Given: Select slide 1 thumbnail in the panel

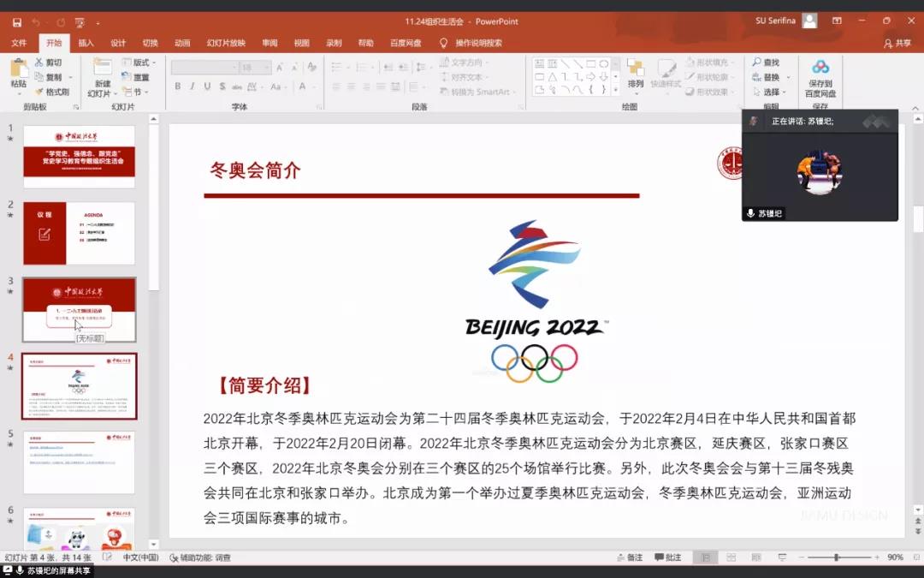Looking at the screenshot, I should pyautogui.click(x=79, y=157).
